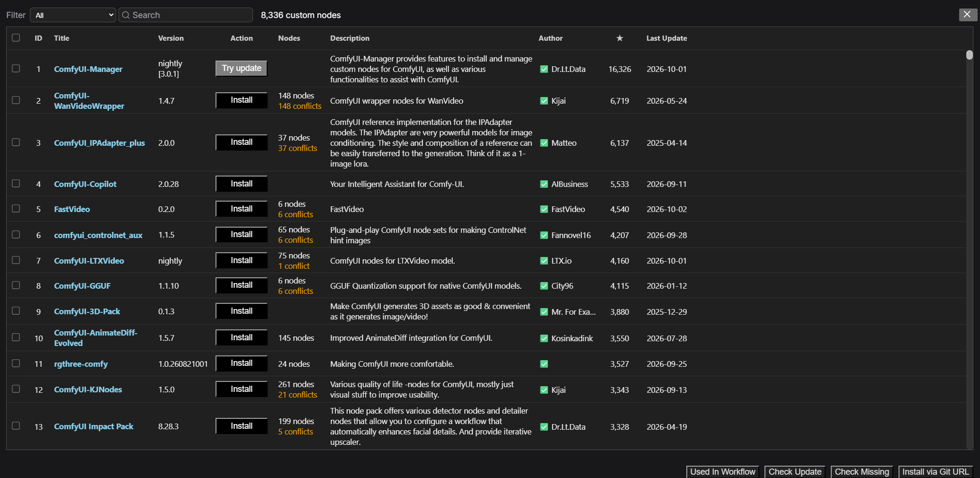The image size is (980, 478).
Task: Install ComfyUI-AnimateDiff-Evolved
Action: [242, 337]
